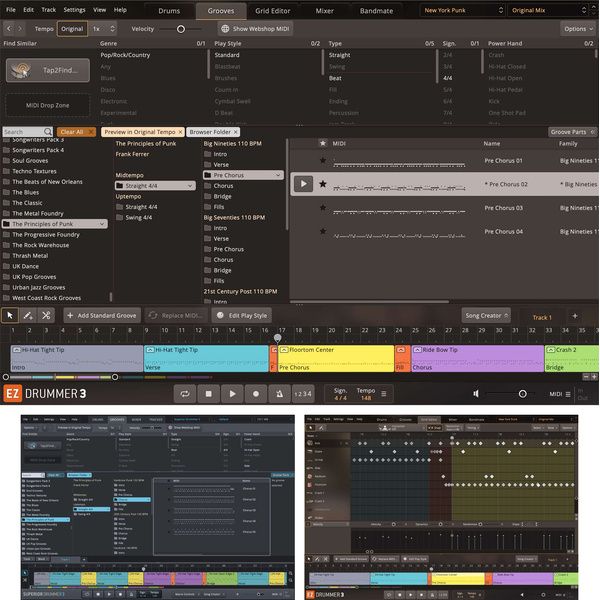Open the Tap2Find feature
This screenshot has width=600, height=600.
48,70
